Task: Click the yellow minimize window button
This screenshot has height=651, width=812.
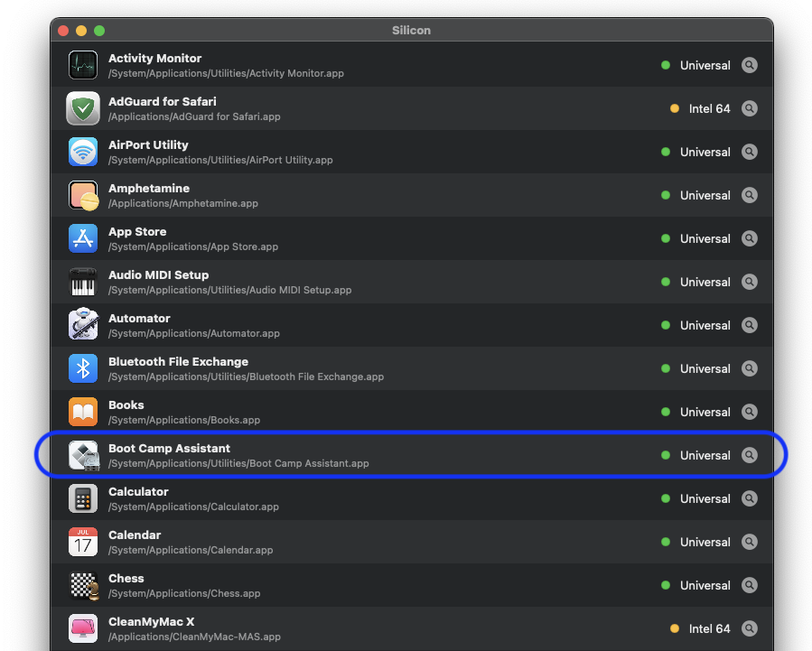Action: 81,31
